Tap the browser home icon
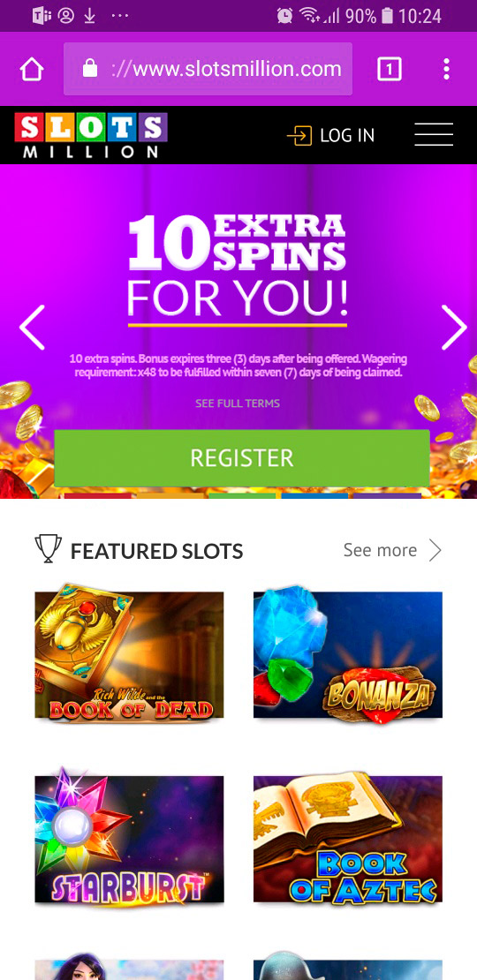 coord(32,70)
